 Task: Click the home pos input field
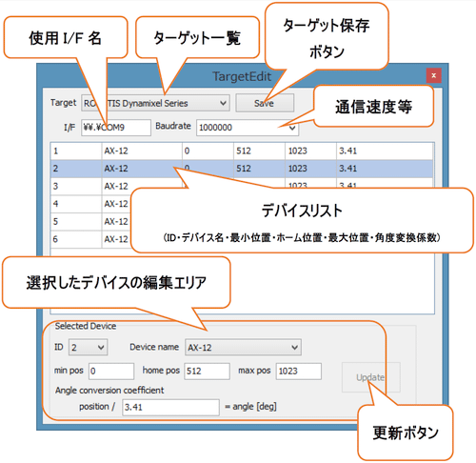coord(207,371)
